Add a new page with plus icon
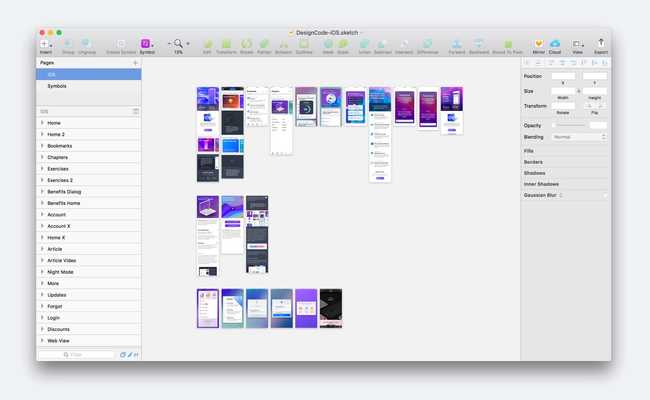 coord(135,62)
